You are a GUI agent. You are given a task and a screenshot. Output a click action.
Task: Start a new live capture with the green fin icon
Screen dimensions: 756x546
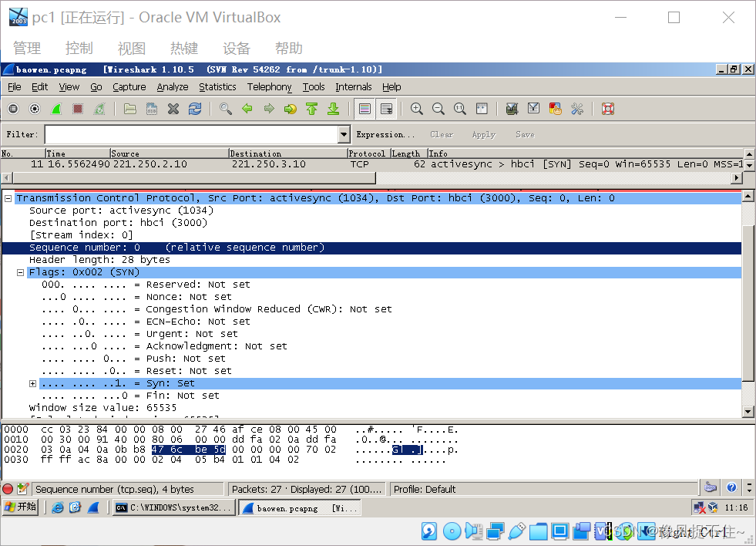pyautogui.click(x=56, y=109)
